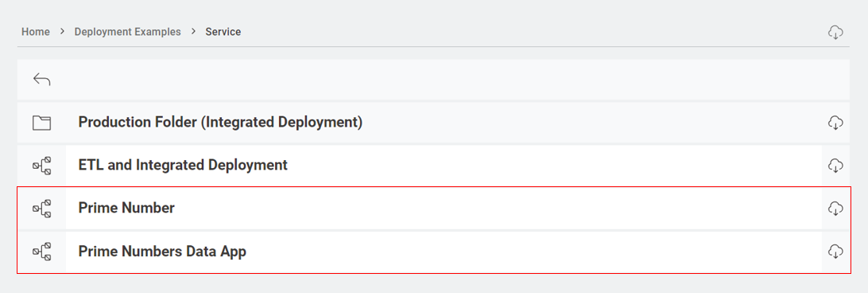Screen dimensions: 868x293
Task: Download the Prime Numbers Data App workflow
Action: tap(835, 252)
